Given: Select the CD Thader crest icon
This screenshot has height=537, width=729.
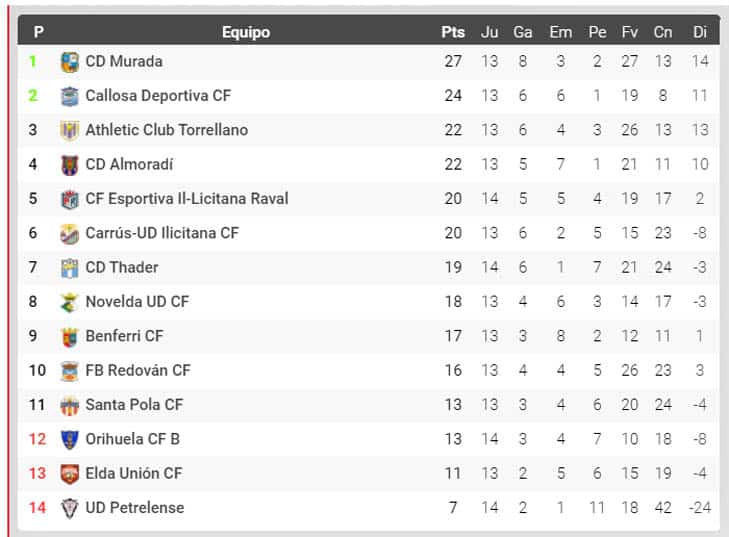Looking at the screenshot, I should (x=70, y=268).
